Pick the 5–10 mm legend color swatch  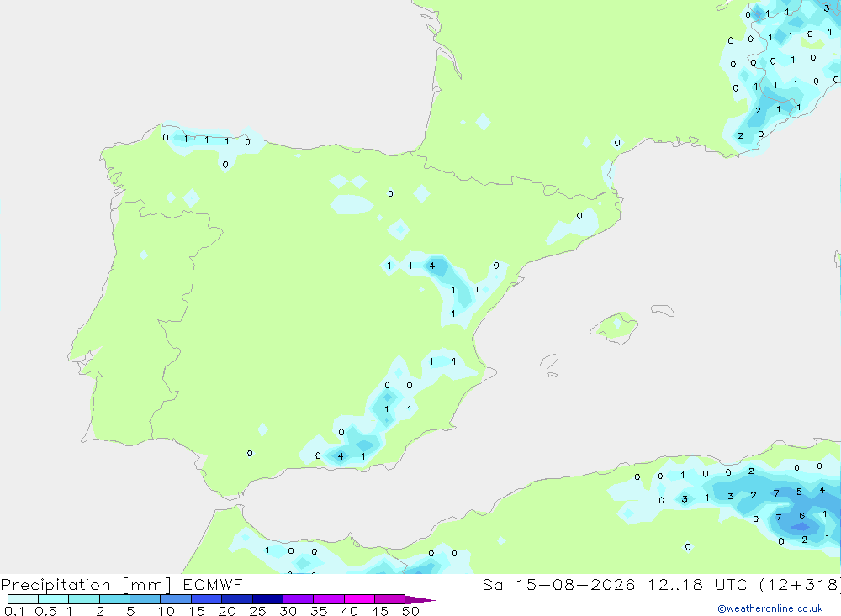(x=145, y=599)
